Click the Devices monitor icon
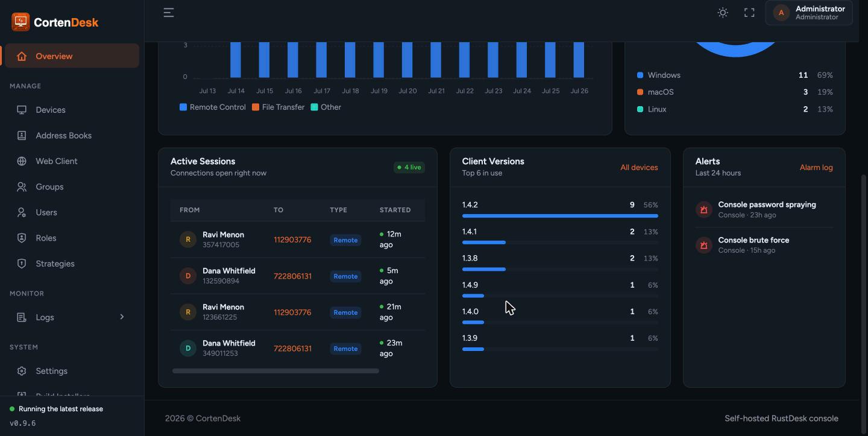This screenshot has height=436, width=868. click(22, 110)
